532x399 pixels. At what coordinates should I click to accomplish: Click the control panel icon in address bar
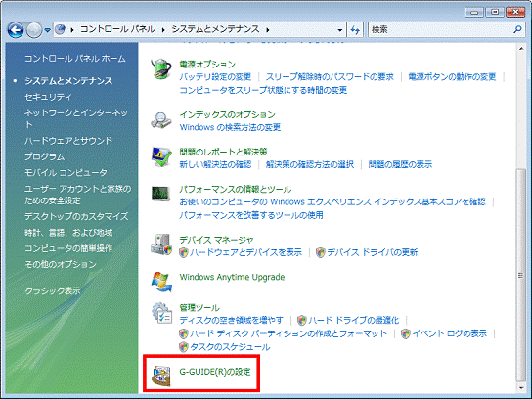(60, 30)
